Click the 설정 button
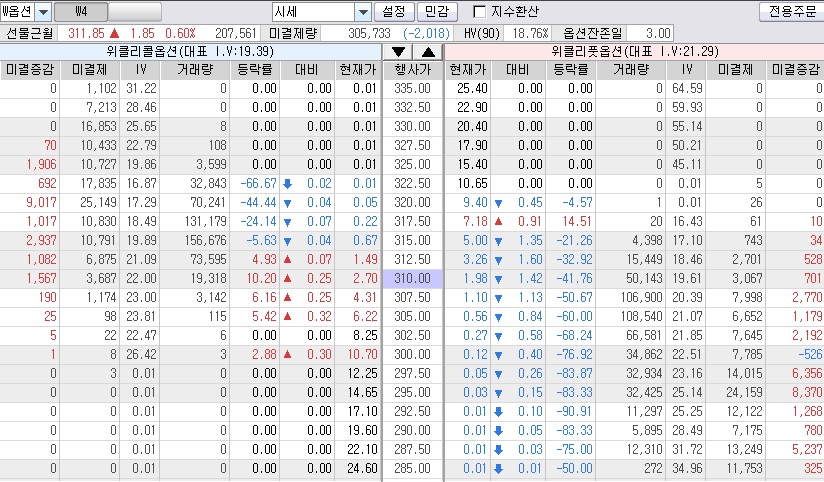The image size is (824, 482). coord(394,12)
